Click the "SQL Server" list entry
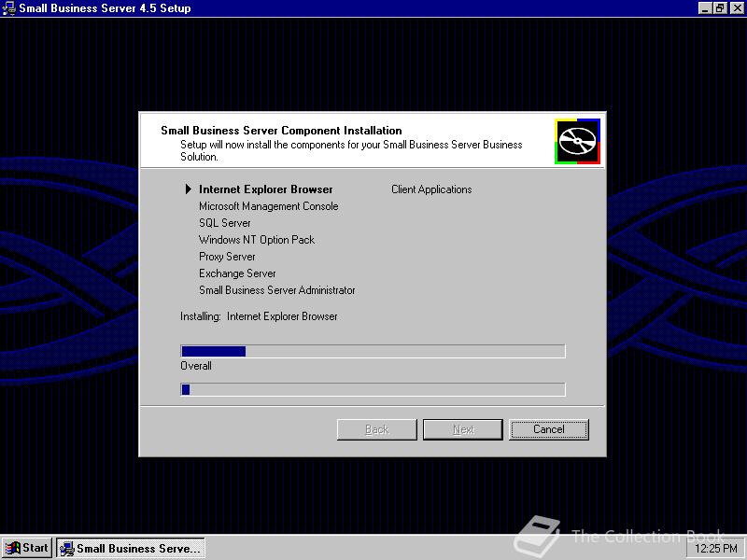Screen dimensions: 747x560 [224, 223]
